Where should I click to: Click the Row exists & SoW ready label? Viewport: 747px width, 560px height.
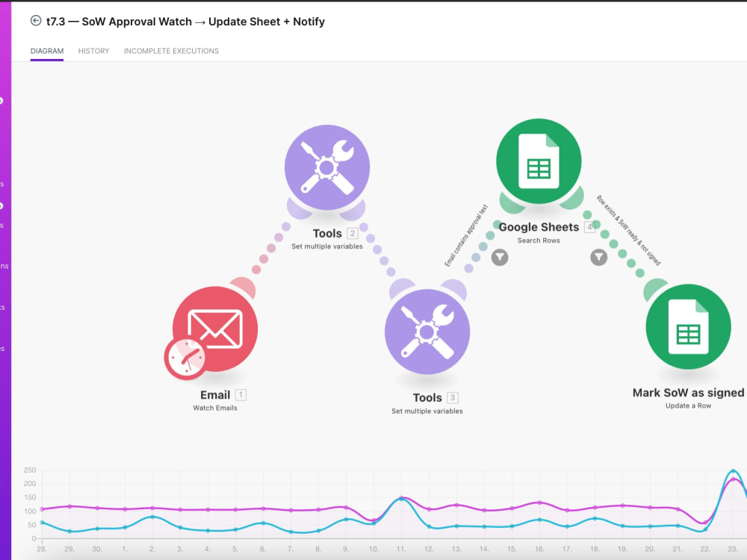coord(628,230)
